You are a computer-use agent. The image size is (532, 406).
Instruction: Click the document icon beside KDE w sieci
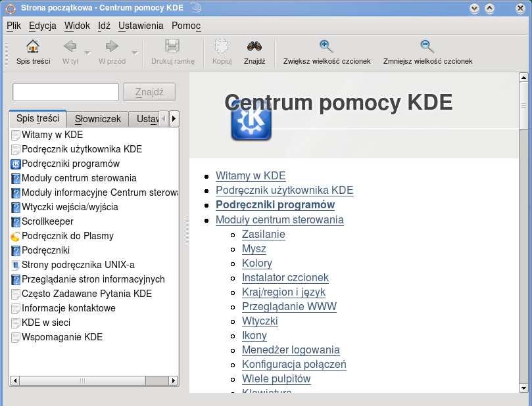[x=16, y=323]
